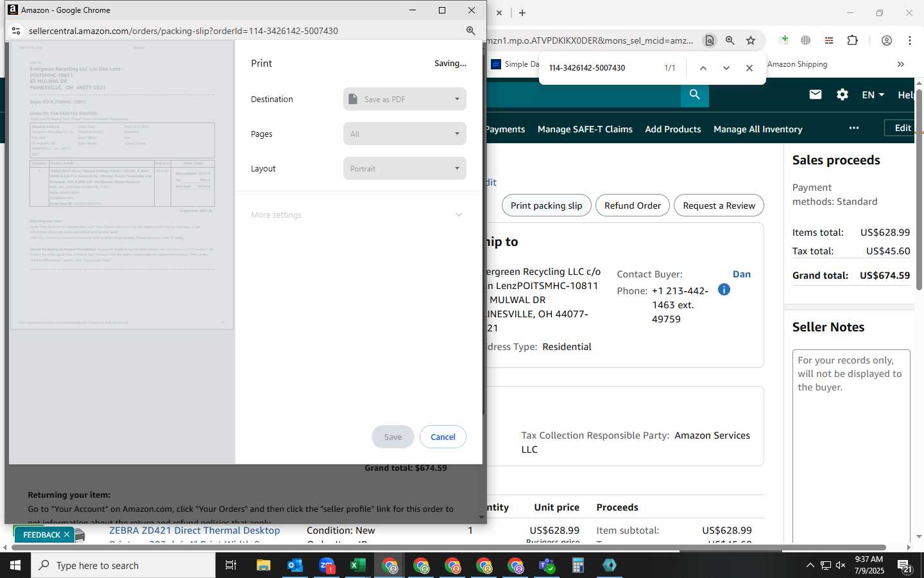Open File Explorer from the taskbar

pos(264,565)
